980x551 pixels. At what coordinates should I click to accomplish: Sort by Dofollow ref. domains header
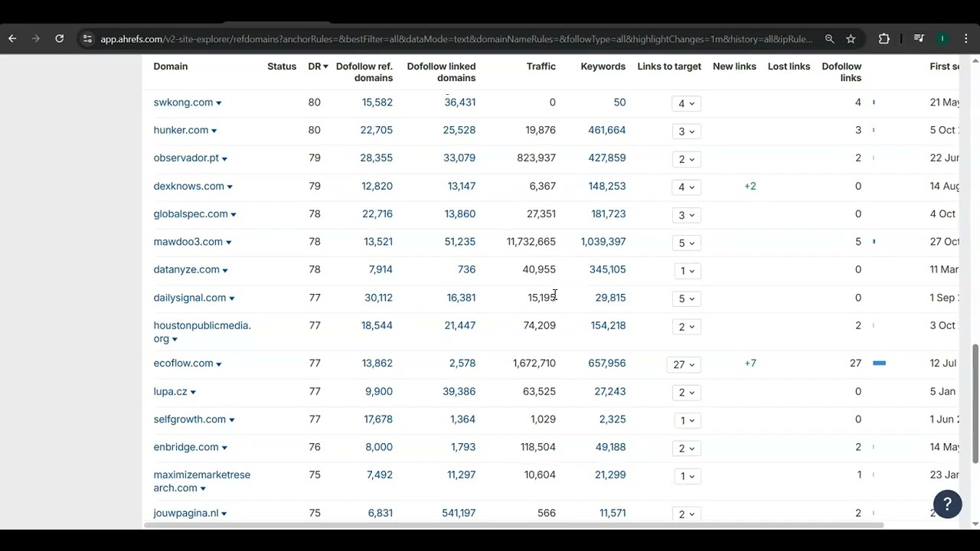tap(364, 72)
